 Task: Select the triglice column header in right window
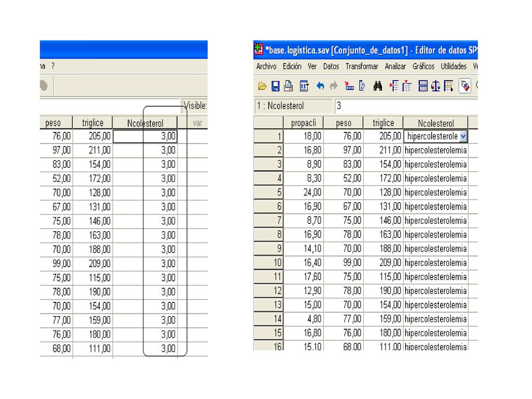[x=383, y=123]
